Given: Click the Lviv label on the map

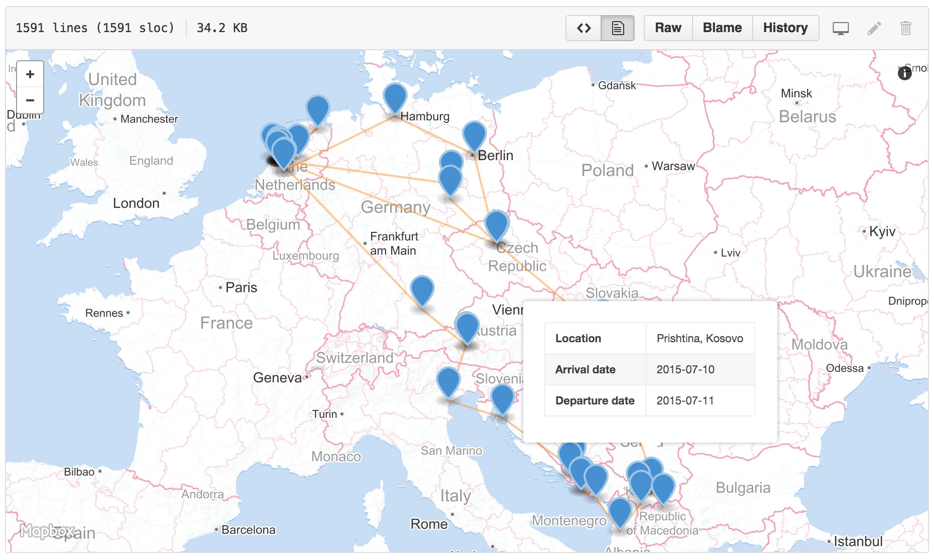Looking at the screenshot, I should click(x=730, y=253).
